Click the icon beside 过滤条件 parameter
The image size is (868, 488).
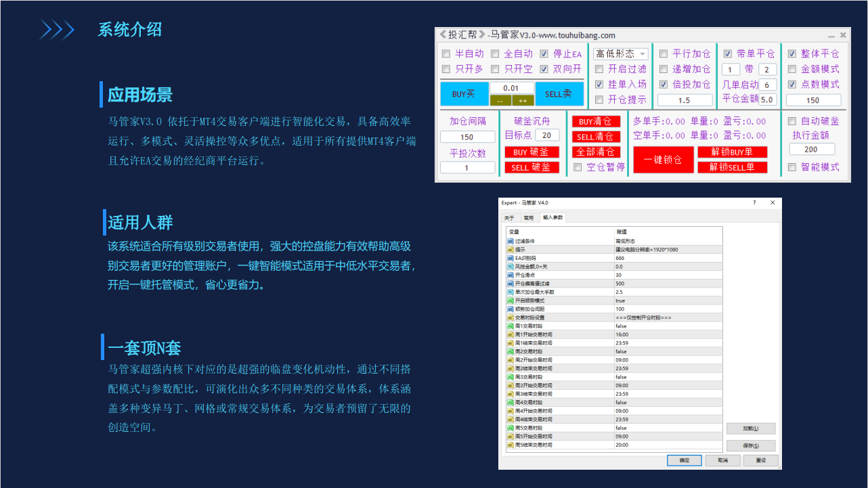(x=511, y=241)
